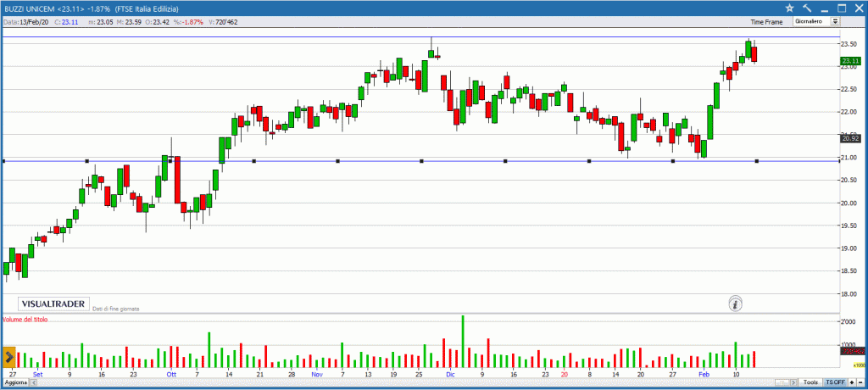The width and height of the screenshot is (868, 390).
Task: Click the info icon on the chart
Action: (735, 304)
